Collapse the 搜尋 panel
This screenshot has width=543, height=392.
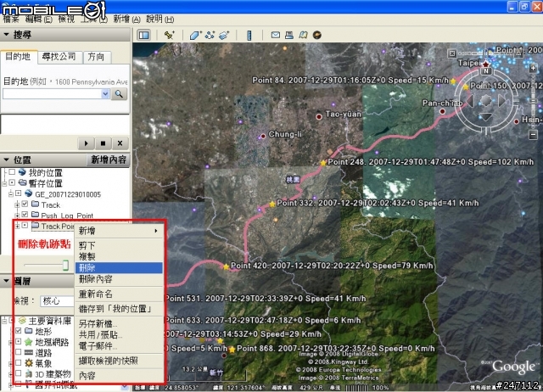[6, 35]
